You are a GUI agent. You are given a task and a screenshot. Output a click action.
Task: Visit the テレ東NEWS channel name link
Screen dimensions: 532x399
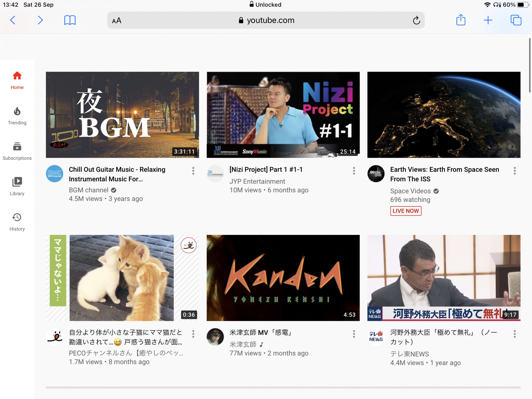pos(409,354)
